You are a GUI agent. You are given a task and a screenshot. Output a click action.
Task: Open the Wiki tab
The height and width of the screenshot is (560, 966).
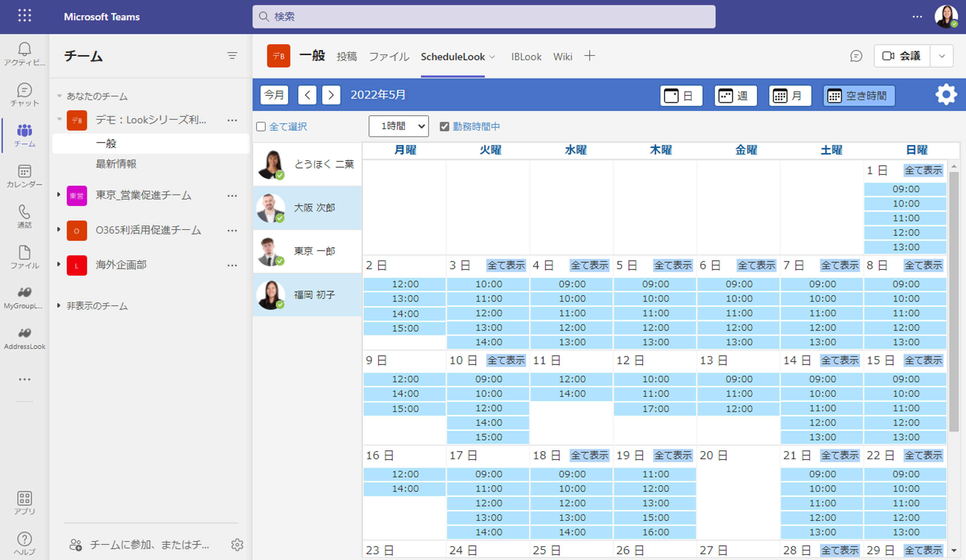[563, 56]
